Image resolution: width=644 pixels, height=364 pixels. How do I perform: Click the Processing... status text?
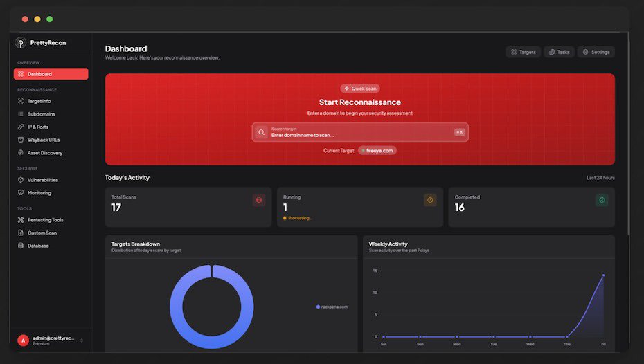click(x=300, y=218)
